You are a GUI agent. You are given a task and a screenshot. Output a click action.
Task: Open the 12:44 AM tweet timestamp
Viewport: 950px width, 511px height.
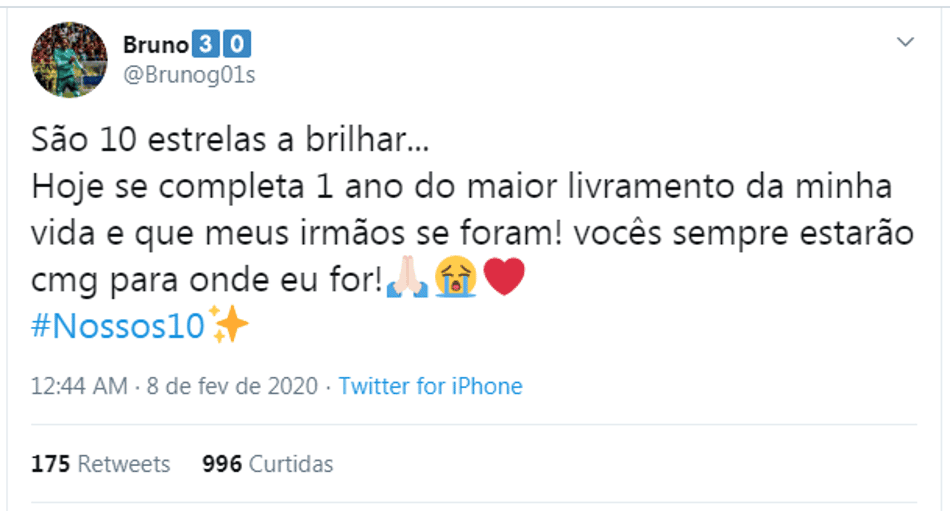[79, 386]
